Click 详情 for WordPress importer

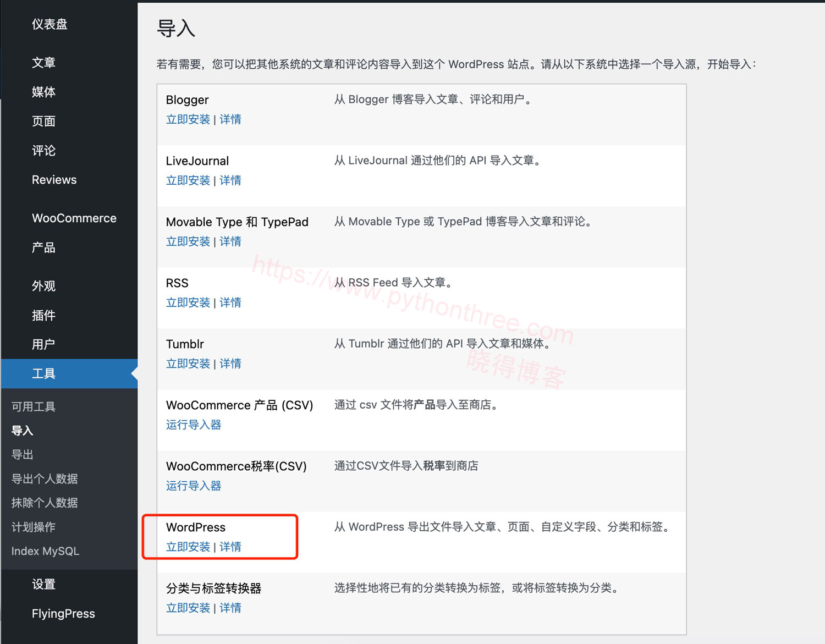(x=230, y=547)
